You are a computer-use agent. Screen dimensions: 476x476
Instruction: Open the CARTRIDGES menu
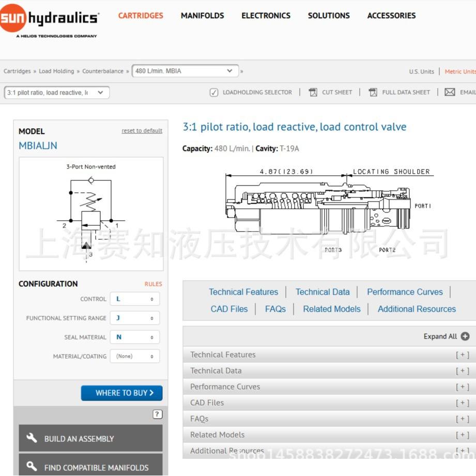[141, 16]
